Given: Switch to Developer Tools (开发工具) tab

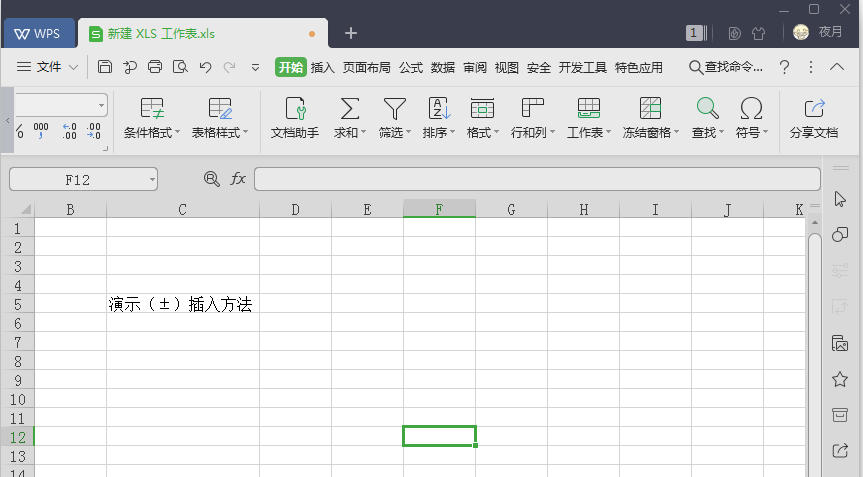Looking at the screenshot, I should point(582,68).
